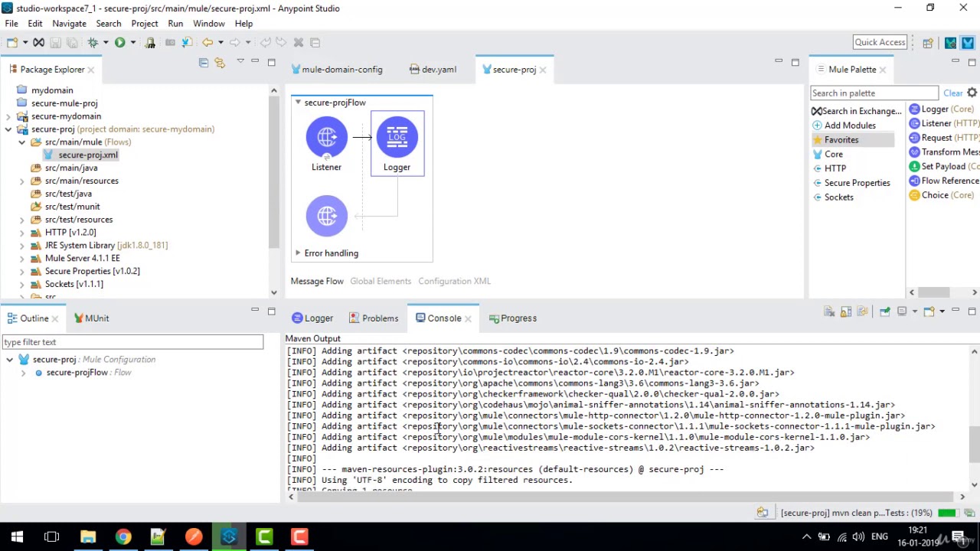Open the File menu
The width and height of the screenshot is (980, 551).
point(11,24)
